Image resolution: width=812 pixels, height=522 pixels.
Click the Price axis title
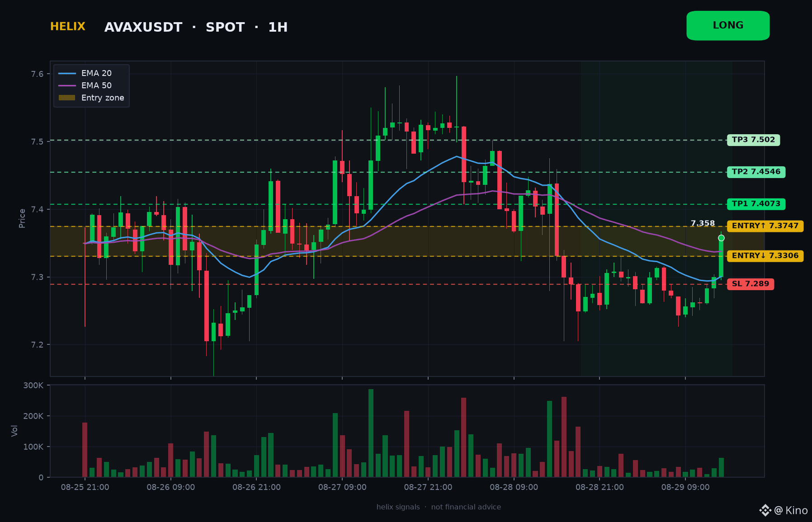point(22,218)
